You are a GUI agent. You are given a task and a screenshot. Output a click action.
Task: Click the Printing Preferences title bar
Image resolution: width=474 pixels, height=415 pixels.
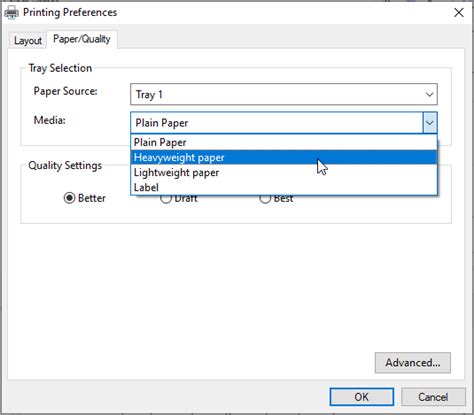pos(233,13)
